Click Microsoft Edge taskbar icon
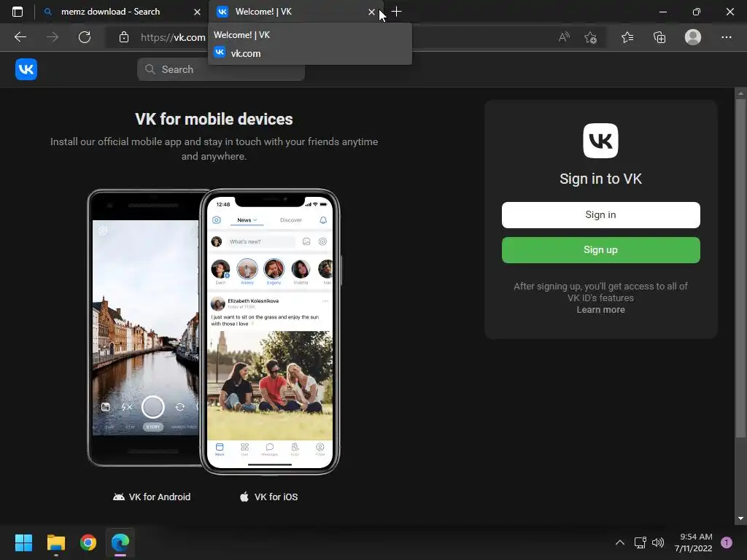 (x=120, y=542)
